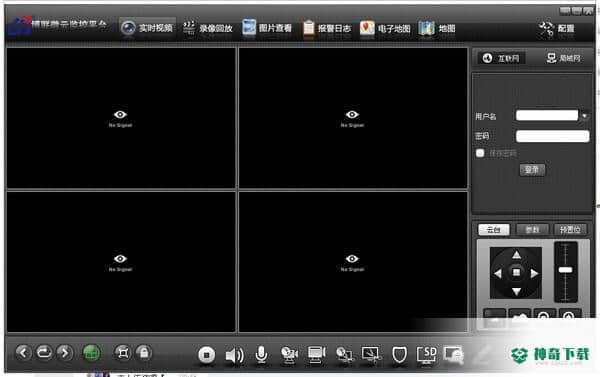Open the 配置 settings button

click(x=557, y=29)
